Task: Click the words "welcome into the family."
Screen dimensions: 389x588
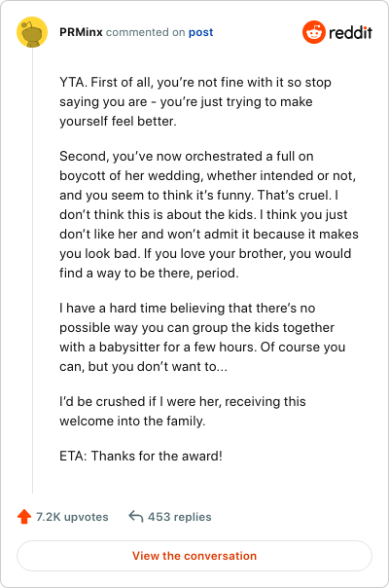Action: (x=132, y=421)
